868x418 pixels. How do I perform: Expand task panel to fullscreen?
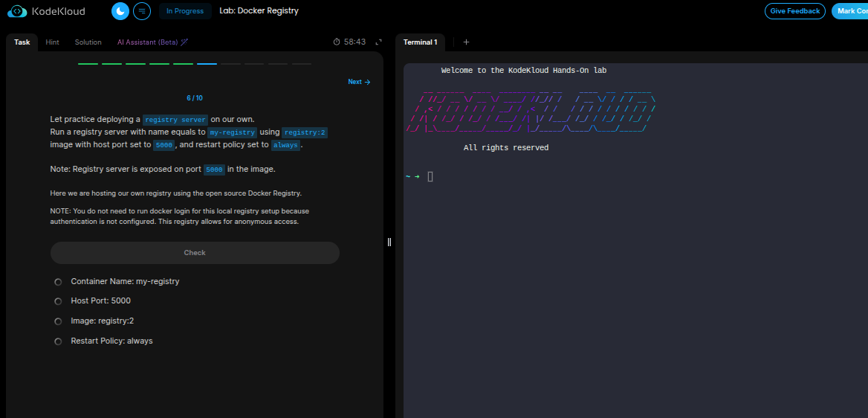(379, 42)
